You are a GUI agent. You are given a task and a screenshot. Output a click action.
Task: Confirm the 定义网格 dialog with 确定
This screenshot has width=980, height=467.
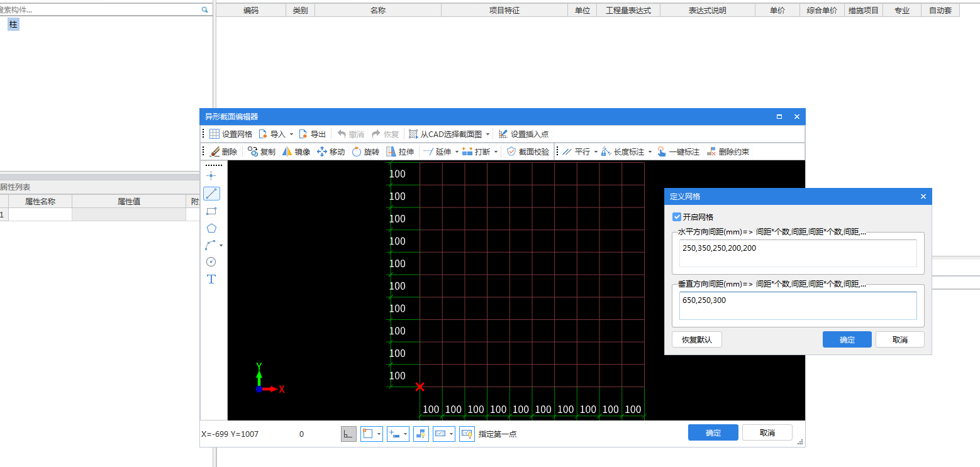pyautogui.click(x=847, y=339)
